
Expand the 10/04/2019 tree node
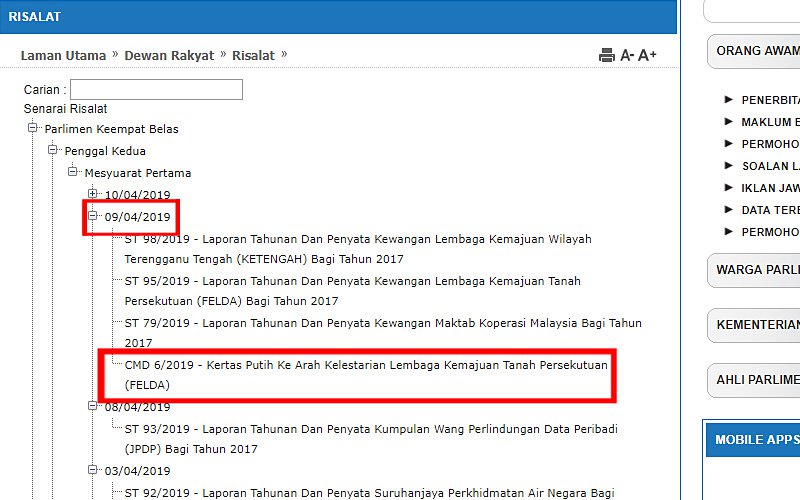[x=93, y=194]
